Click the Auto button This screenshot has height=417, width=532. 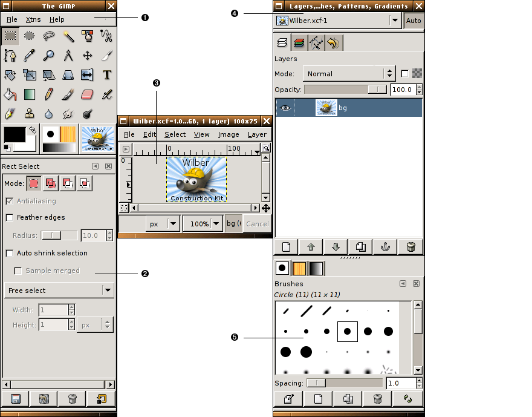(414, 21)
